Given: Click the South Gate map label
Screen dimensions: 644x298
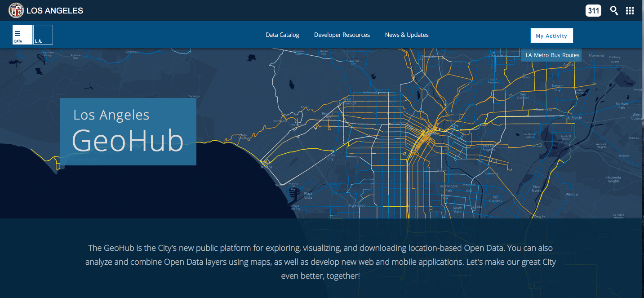Looking at the screenshot, I should tap(457, 210).
